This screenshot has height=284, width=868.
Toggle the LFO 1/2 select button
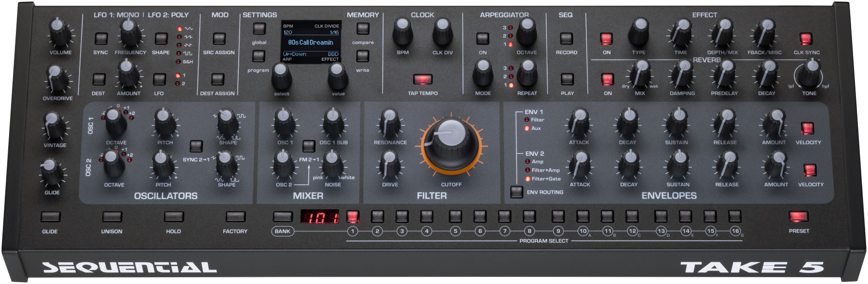(159, 79)
